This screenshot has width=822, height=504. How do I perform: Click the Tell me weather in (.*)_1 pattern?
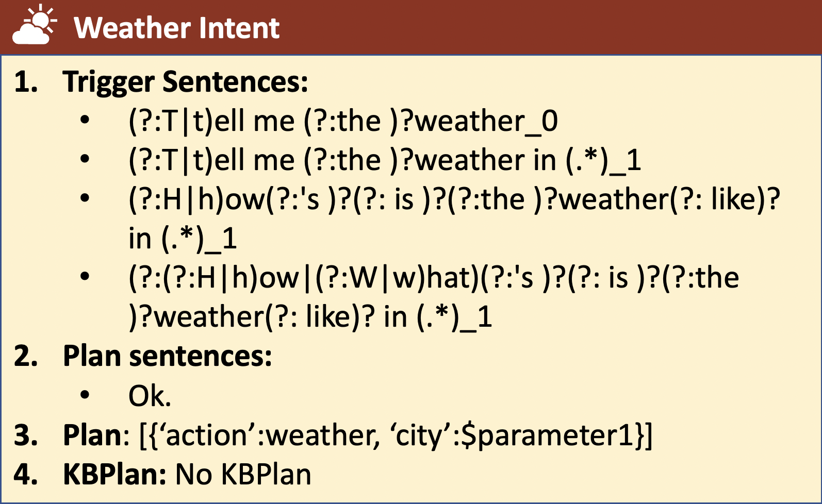[x=385, y=160]
